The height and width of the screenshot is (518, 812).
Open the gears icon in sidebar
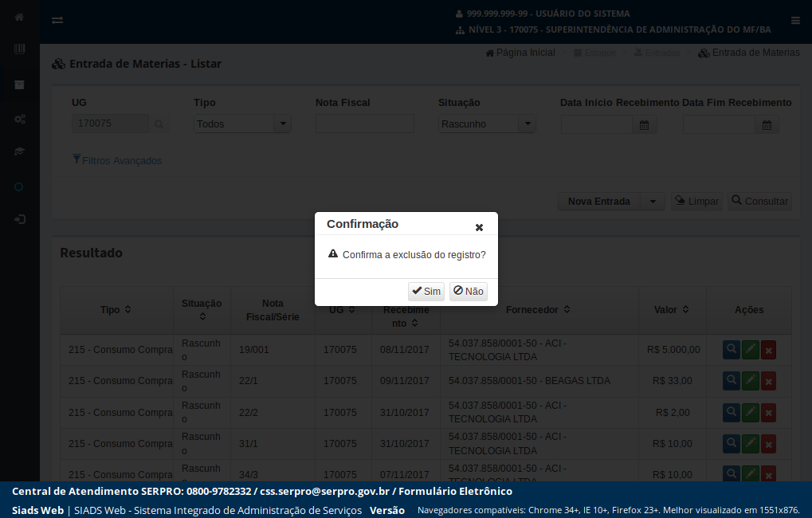(x=20, y=120)
